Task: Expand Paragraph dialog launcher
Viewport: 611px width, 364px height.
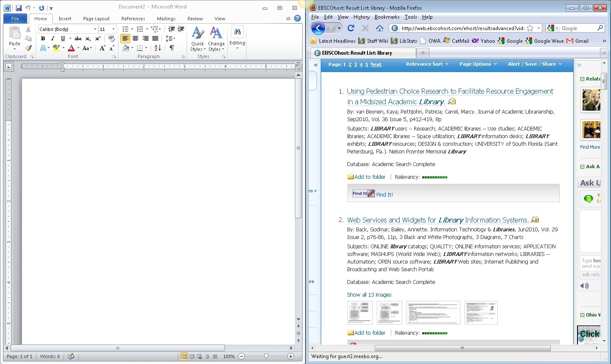Action: point(183,57)
